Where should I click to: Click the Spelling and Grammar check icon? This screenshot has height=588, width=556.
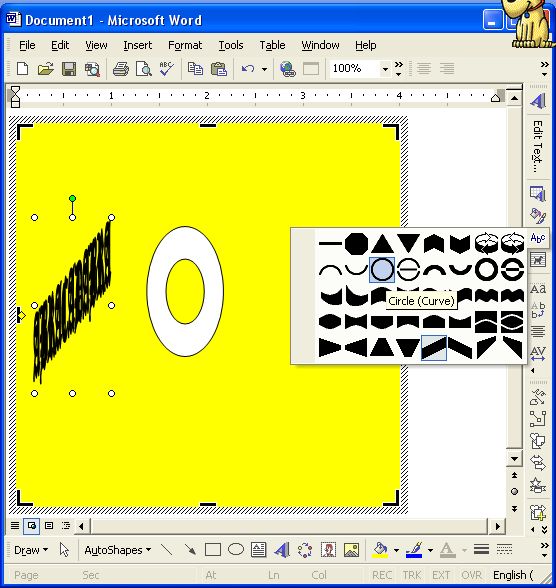[166, 69]
